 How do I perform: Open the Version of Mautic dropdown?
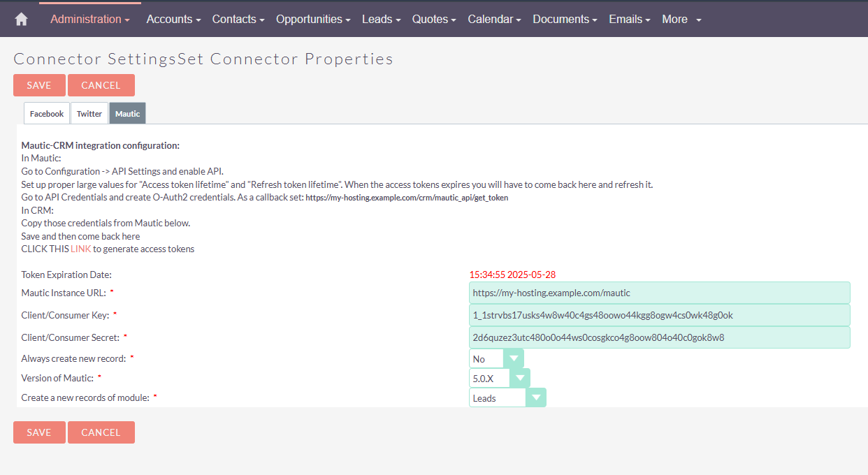pos(500,379)
